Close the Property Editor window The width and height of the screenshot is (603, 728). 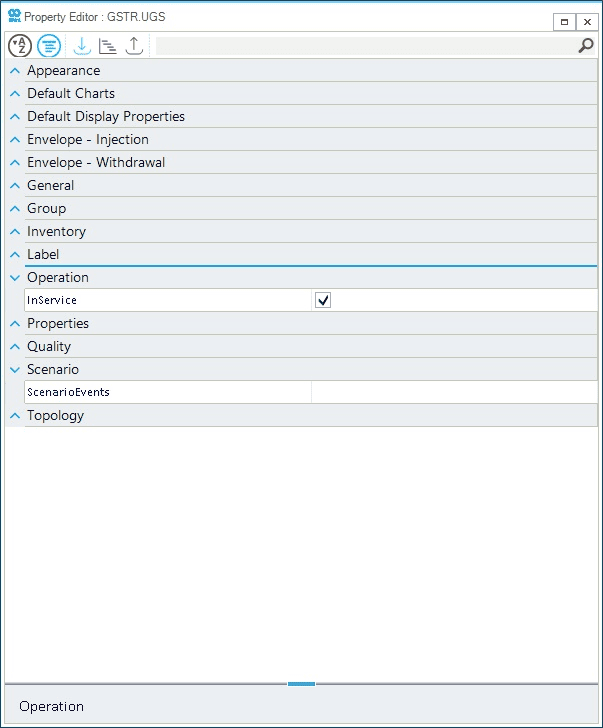tap(587, 22)
